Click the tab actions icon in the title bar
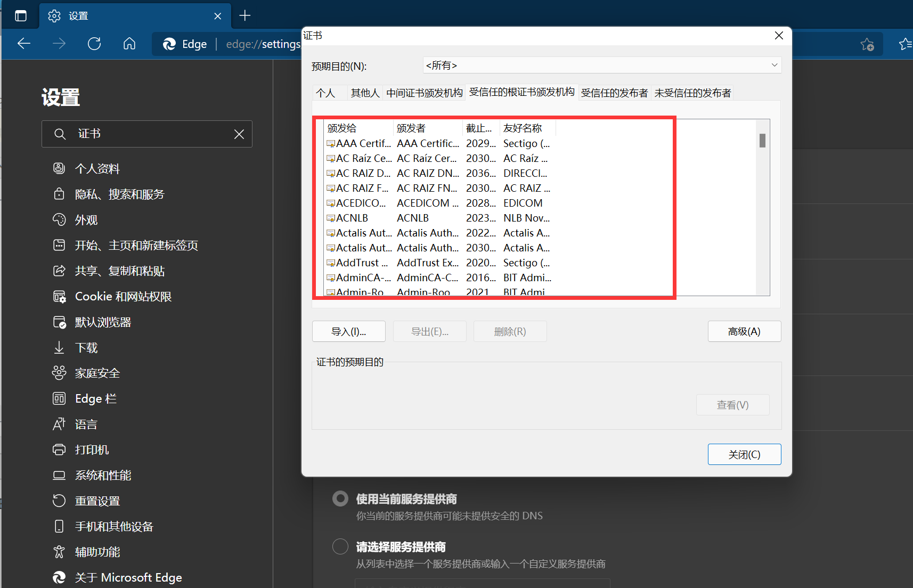 21,16
